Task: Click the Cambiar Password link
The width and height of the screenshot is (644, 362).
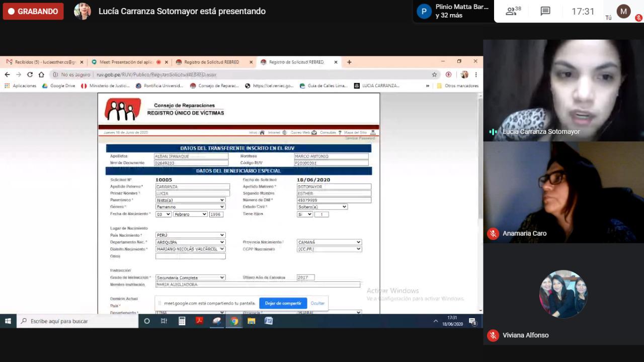Action: pos(360,138)
